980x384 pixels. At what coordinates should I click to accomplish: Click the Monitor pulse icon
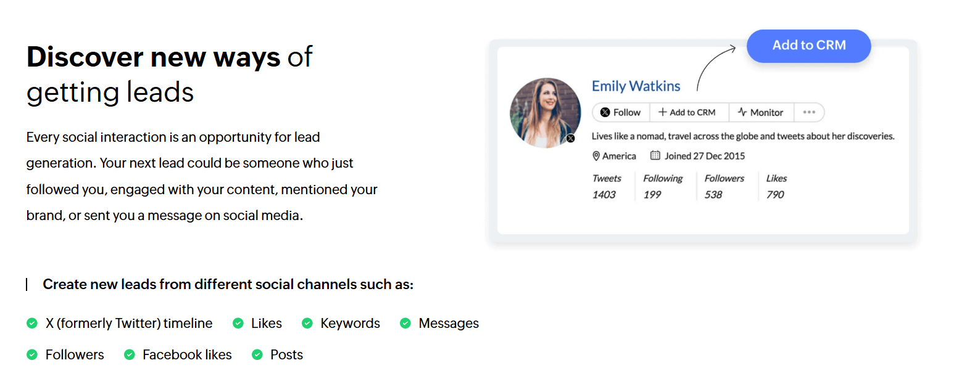(x=742, y=112)
